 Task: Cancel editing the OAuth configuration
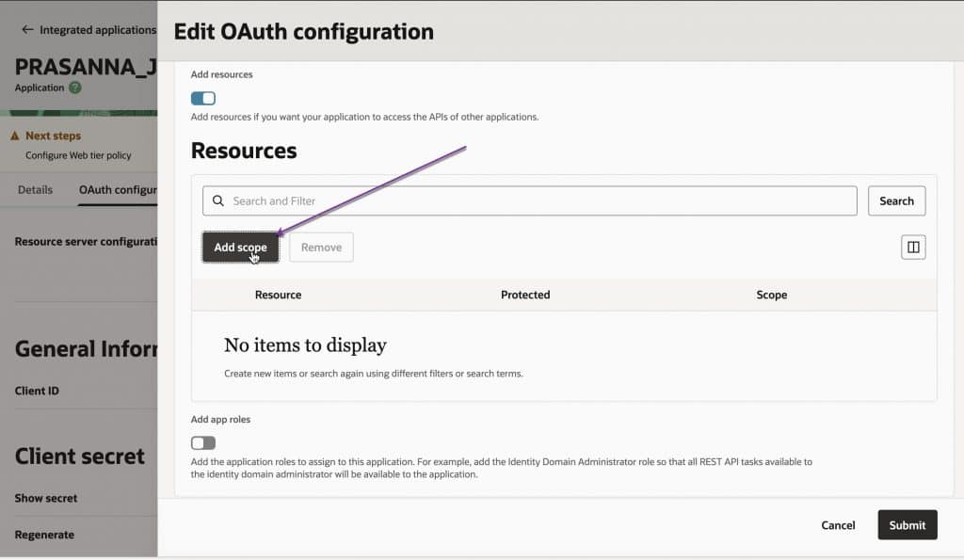(838, 525)
